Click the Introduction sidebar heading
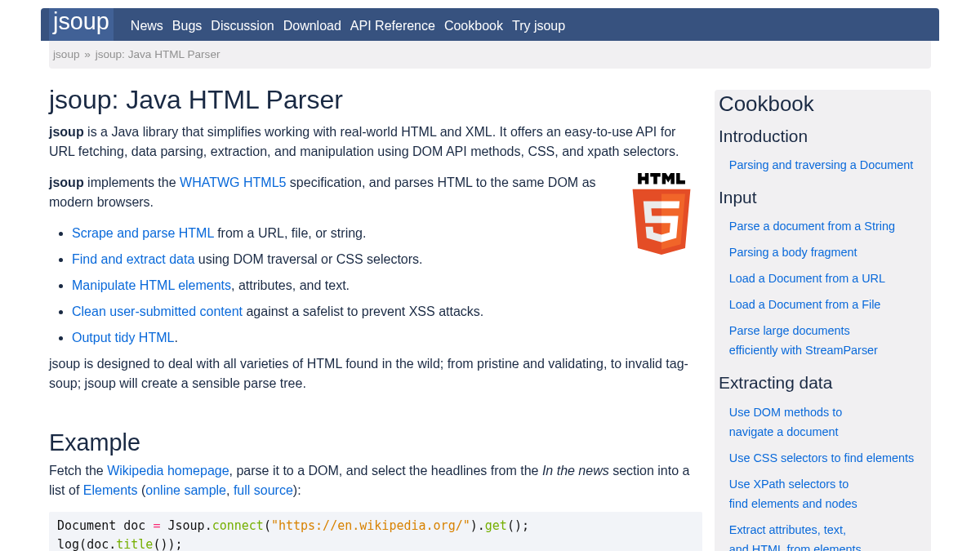The height and width of the screenshot is (551, 980). [763, 136]
